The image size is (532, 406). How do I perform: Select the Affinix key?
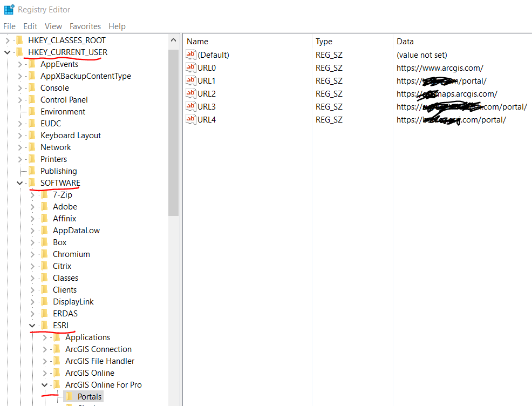point(64,219)
